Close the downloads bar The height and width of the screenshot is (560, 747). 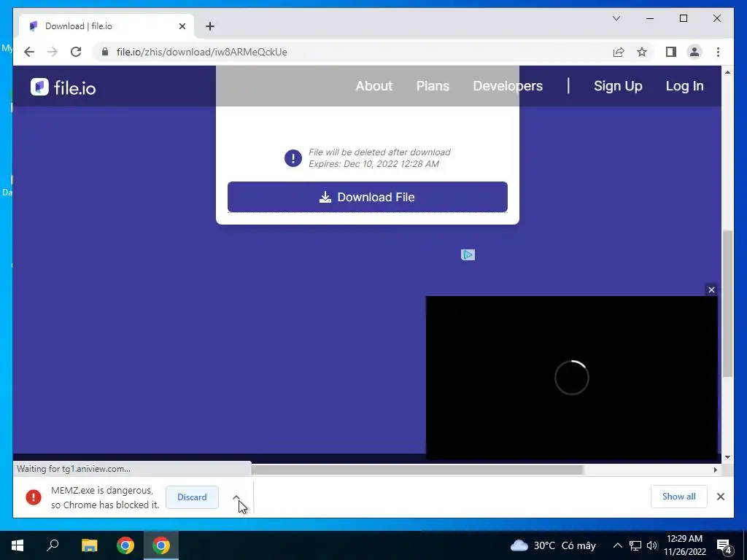[721, 497]
